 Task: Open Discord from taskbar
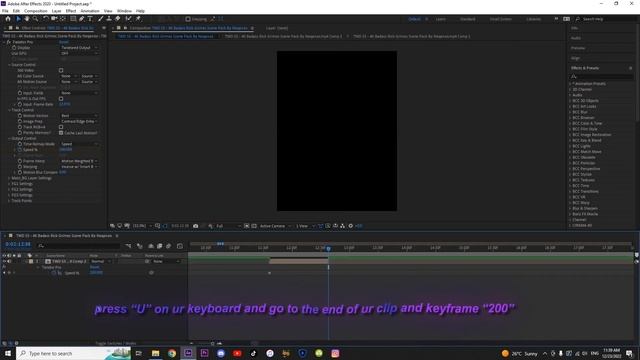coord(221,353)
